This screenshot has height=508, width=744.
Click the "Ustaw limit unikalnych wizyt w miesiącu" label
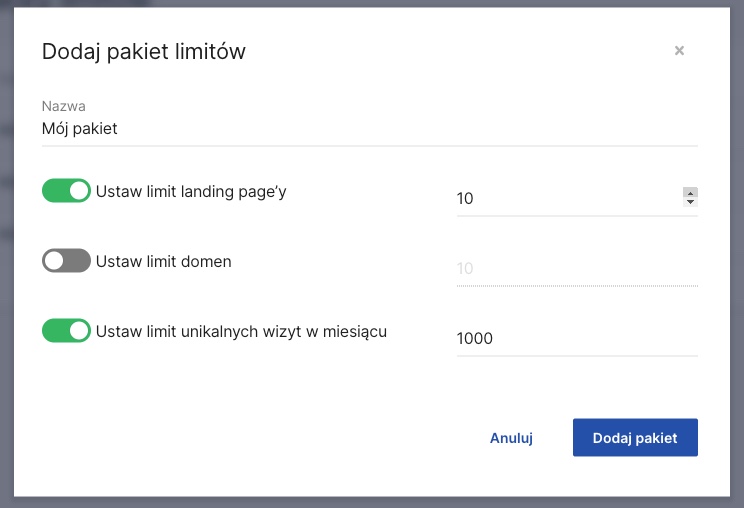(241, 331)
